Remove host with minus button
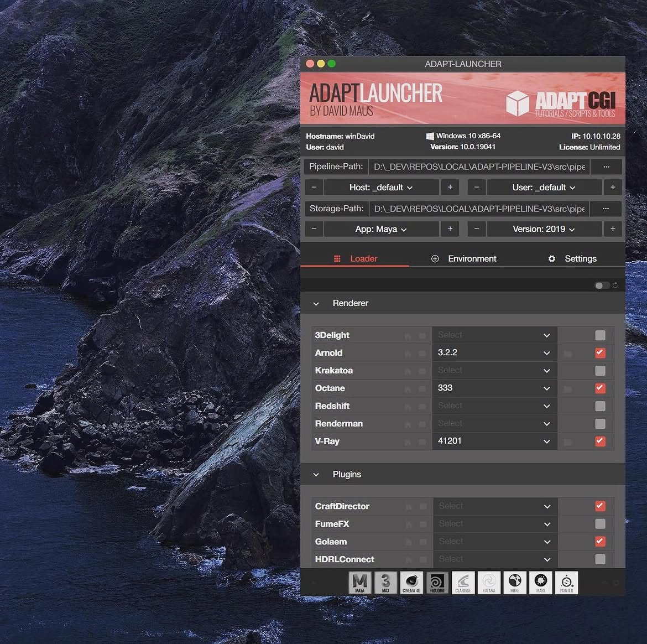647x644 pixels. (314, 188)
